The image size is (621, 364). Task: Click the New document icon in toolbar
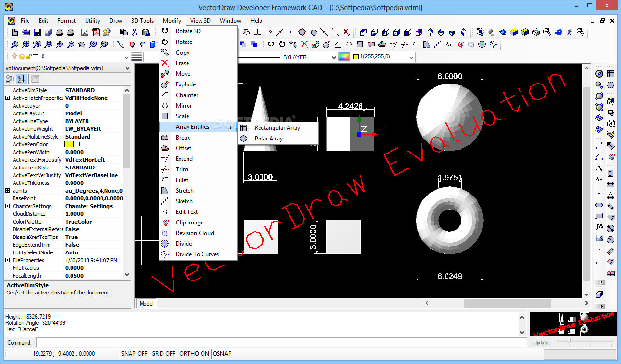(15, 32)
